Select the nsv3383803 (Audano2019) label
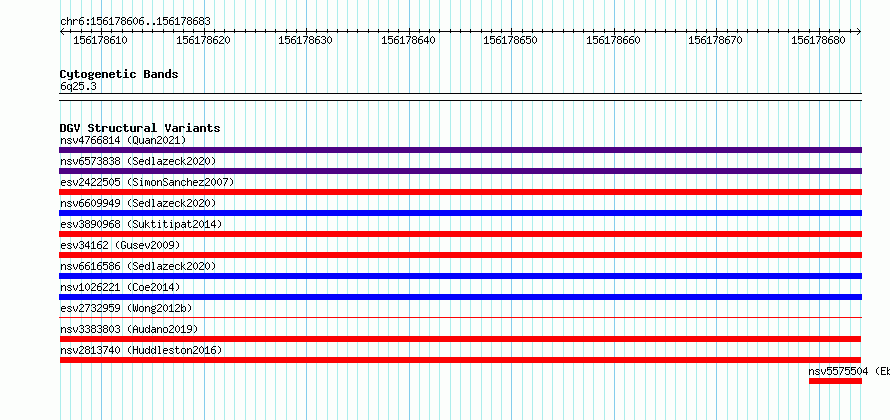The image size is (890, 420). coord(129,329)
